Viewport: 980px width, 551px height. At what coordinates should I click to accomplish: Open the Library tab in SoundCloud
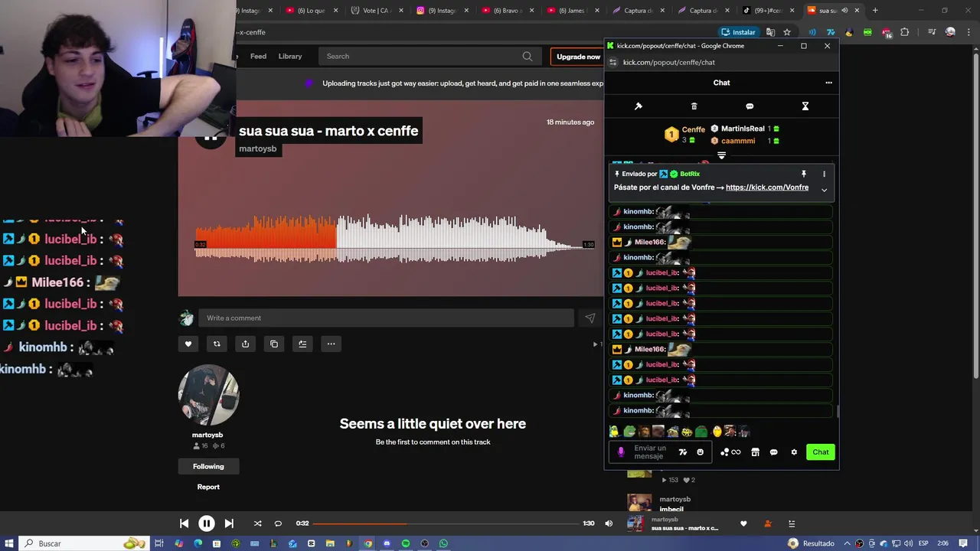pos(290,56)
